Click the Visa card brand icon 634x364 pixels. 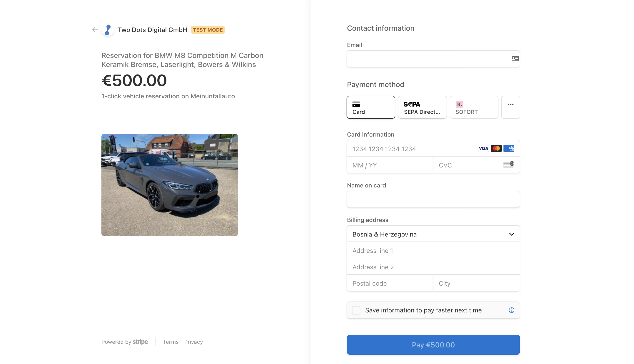point(483,149)
